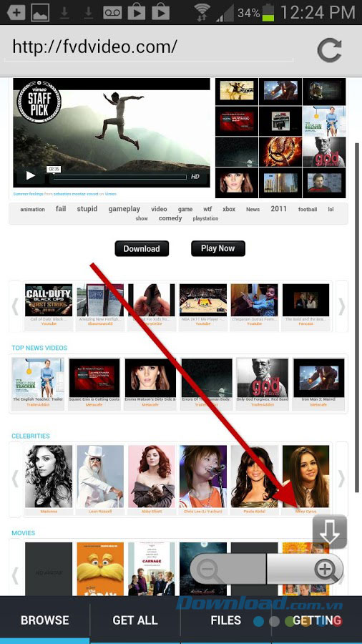Open the 'fail' tag
This screenshot has width=362, height=644.
(x=61, y=209)
